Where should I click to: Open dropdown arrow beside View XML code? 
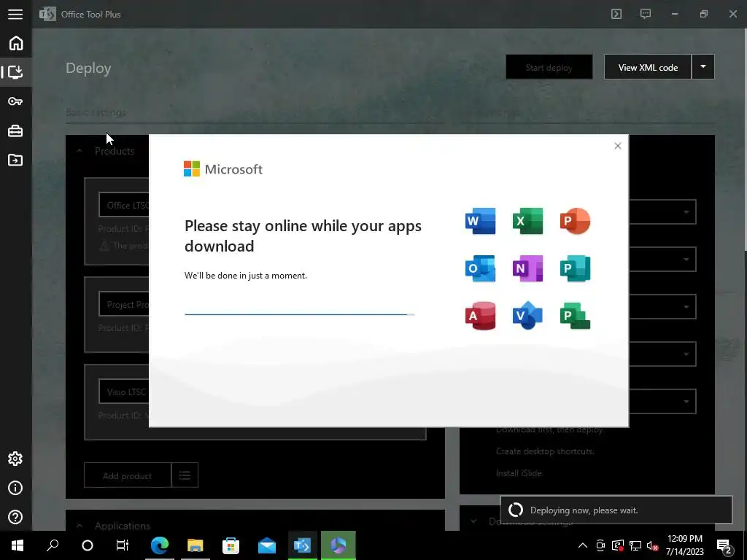click(703, 67)
